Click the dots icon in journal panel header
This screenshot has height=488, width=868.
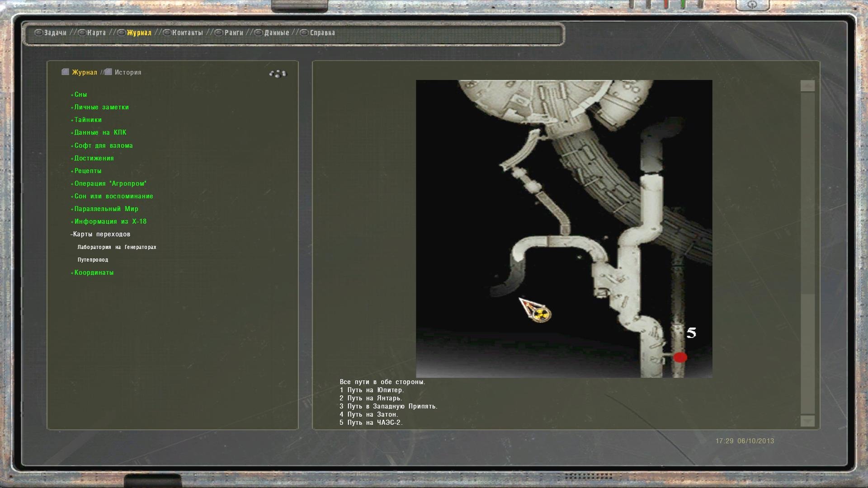[278, 73]
